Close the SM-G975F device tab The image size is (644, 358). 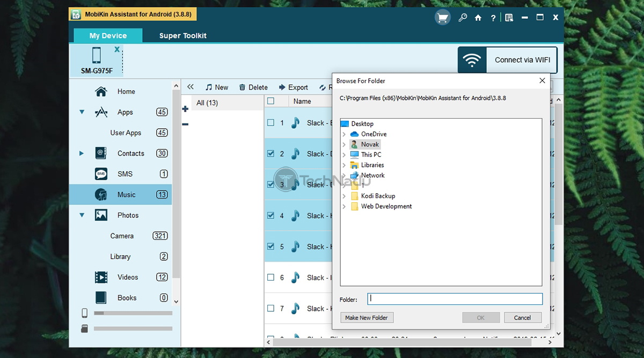tap(117, 49)
